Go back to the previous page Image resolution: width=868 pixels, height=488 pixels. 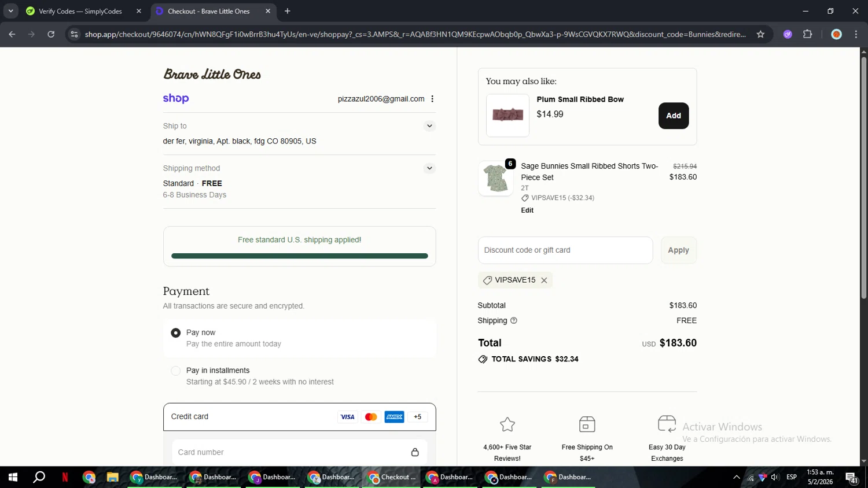point(12,34)
